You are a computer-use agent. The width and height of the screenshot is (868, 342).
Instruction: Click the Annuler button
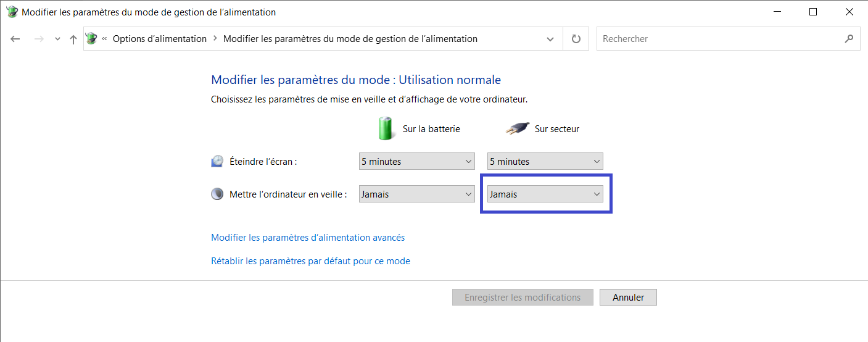tap(628, 298)
